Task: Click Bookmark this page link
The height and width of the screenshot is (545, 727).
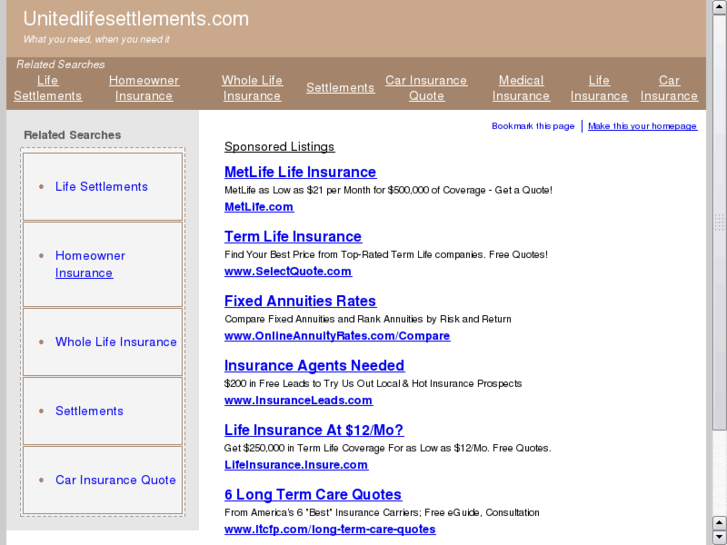Action: (533, 126)
